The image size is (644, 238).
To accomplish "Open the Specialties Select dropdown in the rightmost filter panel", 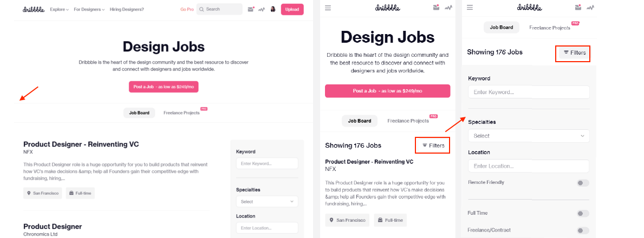I will pyautogui.click(x=529, y=136).
